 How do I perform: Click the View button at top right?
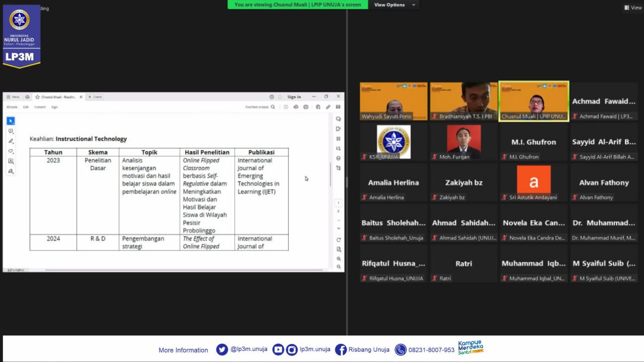633,8
